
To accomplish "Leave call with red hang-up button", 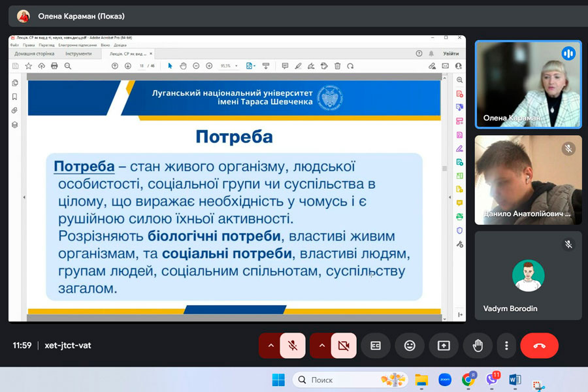I will pyautogui.click(x=539, y=346).
